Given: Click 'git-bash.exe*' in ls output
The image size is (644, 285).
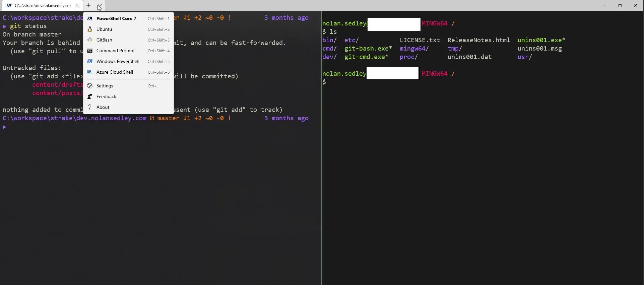Looking at the screenshot, I should pyautogui.click(x=368, y=49).
